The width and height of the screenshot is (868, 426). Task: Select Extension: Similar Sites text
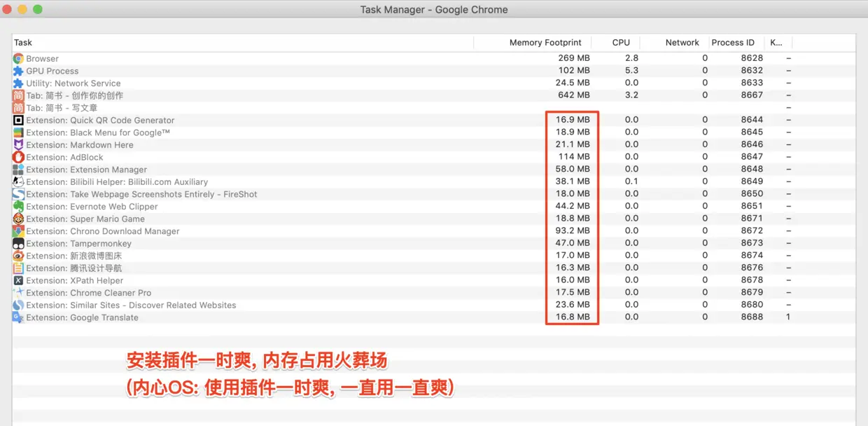click(132, 305)
